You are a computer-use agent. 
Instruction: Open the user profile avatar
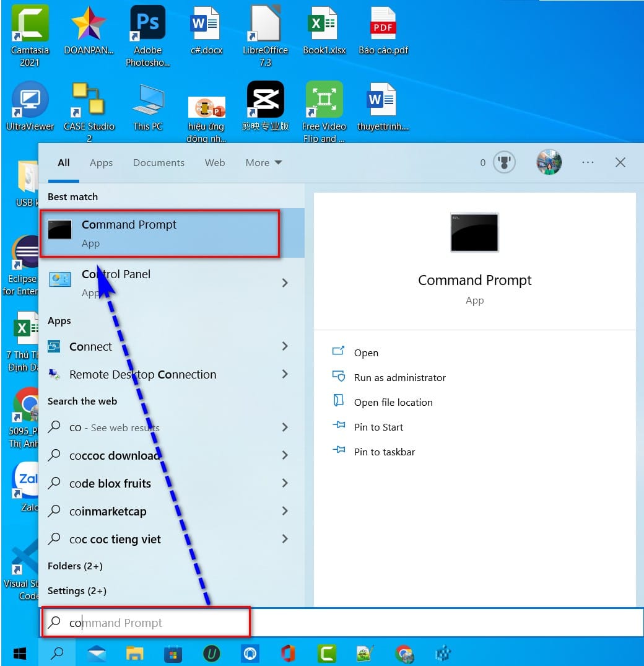pos(549,162)
